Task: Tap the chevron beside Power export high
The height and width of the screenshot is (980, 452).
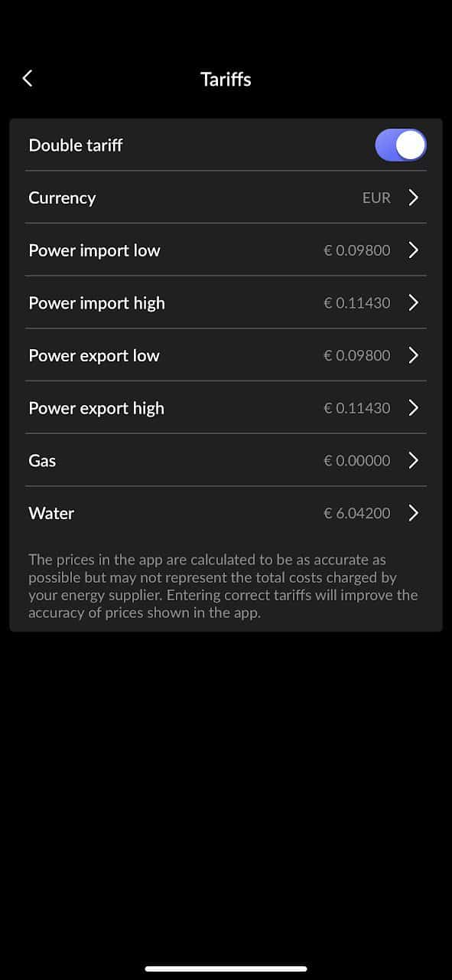Action: click(x=413, y=407)
